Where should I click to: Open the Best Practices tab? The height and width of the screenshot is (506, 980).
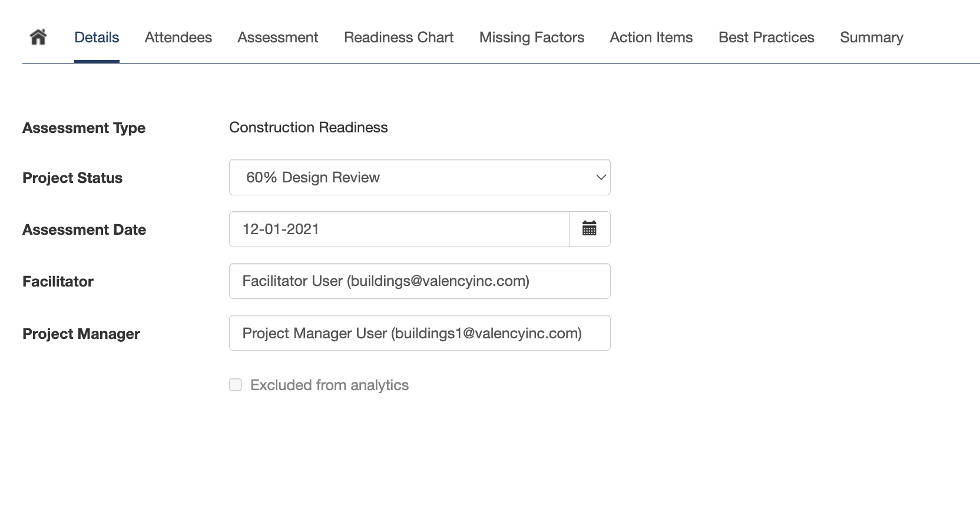point(766,37)
